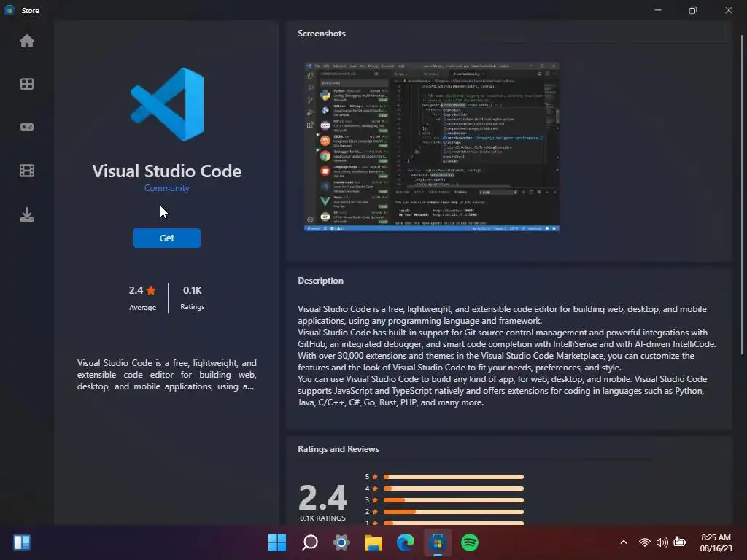
Task: Minimize the Store window
Action: click(658, 10)
